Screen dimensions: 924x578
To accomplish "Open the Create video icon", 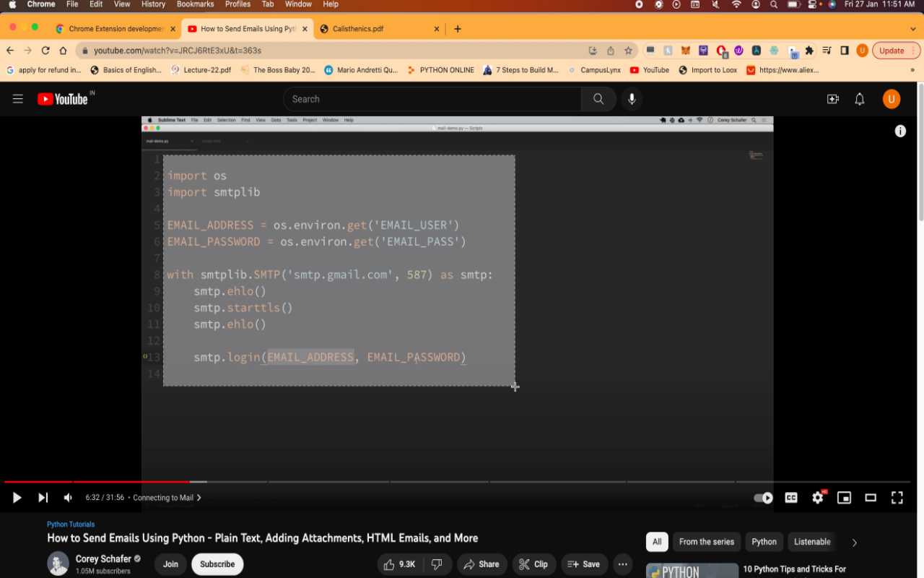I will [x=833, y=99].
